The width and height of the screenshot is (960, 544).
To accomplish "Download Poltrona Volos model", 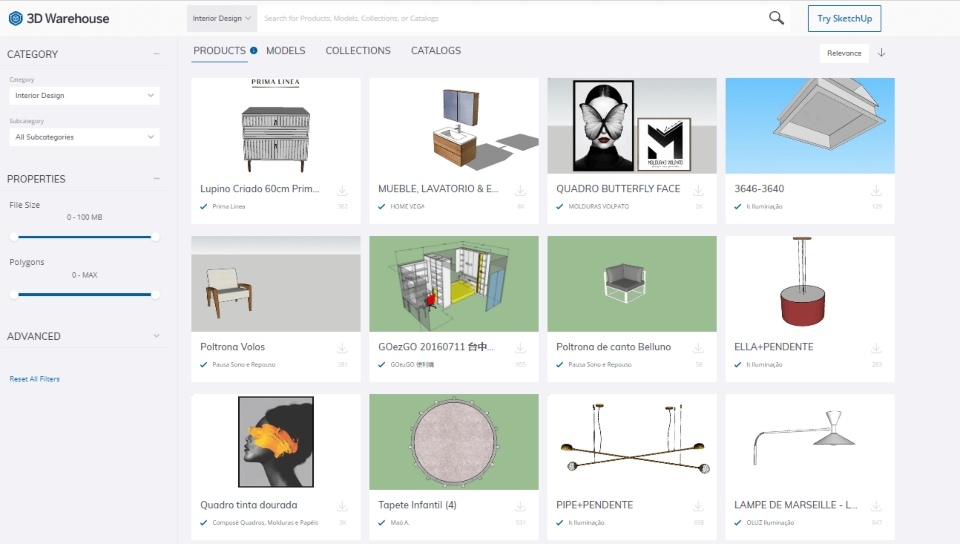I will tap(342, 348).
